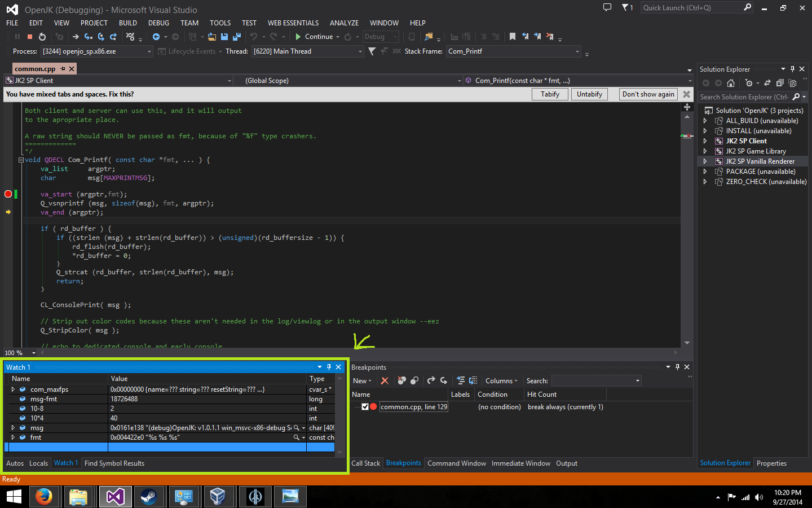Click the Solution Explorer Home icon

(x=731, y=83)
